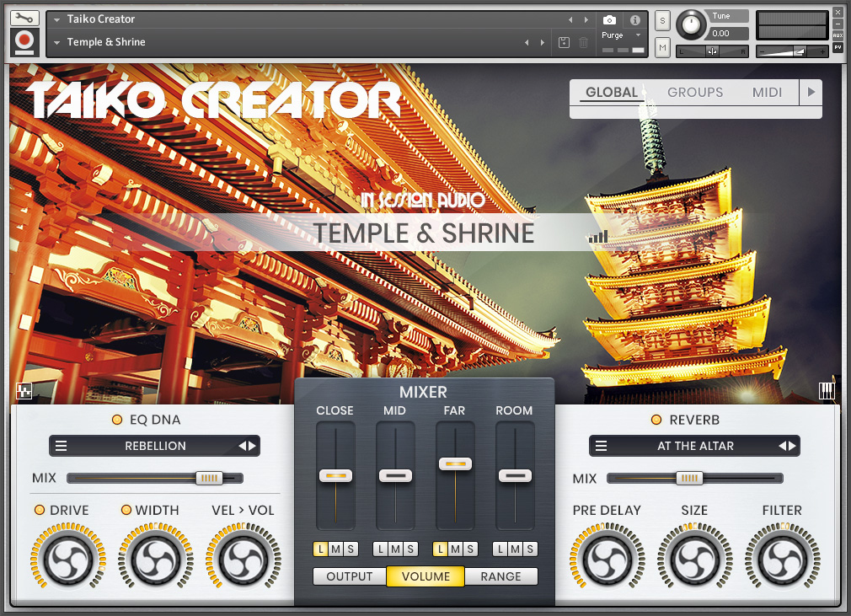Click the WIDTH knob
This screenshot has width=851, height=616.
pyautogui.click(x=156, y=560)
